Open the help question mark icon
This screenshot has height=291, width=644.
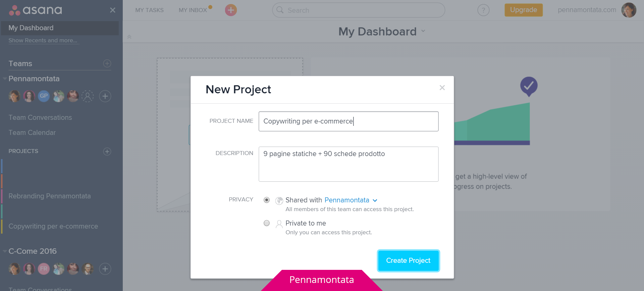point(483,10)
